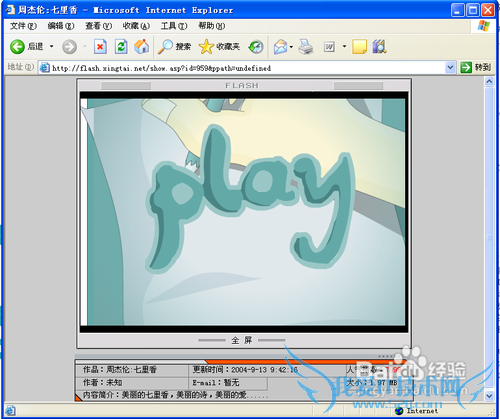Click the page icon in address bar
The width and height of the screenshot is (500, 419).
(x=44, y=68)
